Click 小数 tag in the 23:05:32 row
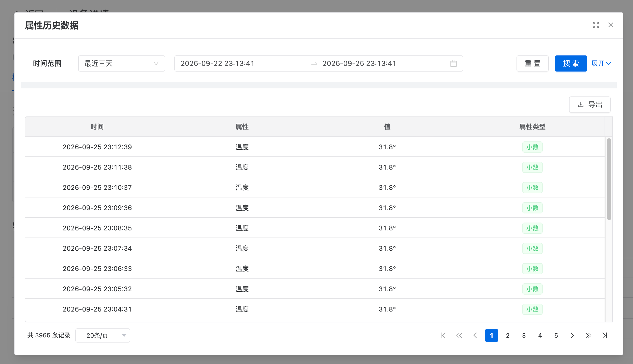 pyautogui.click(x=532, y=289)
